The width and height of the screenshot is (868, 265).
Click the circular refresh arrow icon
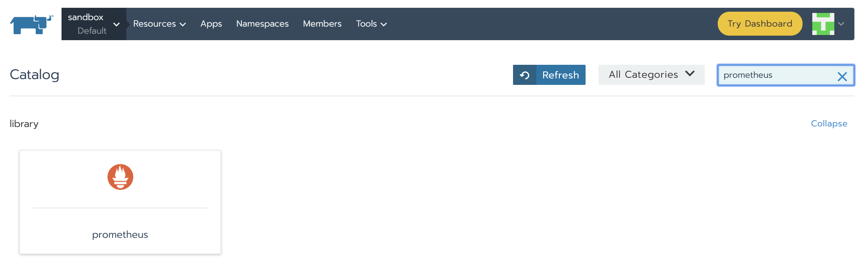(524, 75)
